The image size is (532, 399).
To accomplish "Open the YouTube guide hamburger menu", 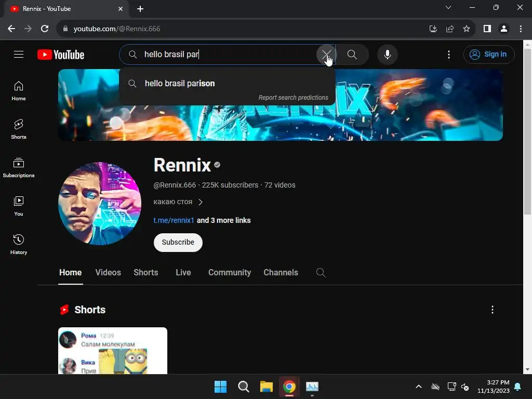I will (x=19, y=54).
